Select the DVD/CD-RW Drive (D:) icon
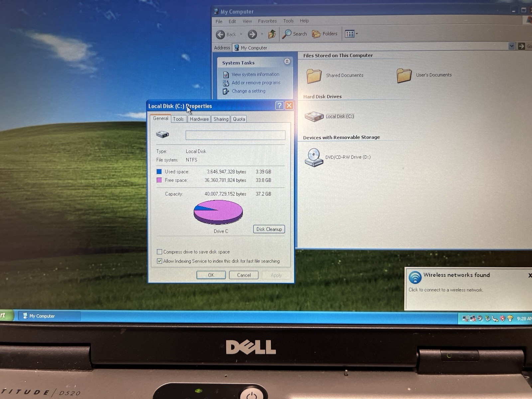 click(314, 157)
